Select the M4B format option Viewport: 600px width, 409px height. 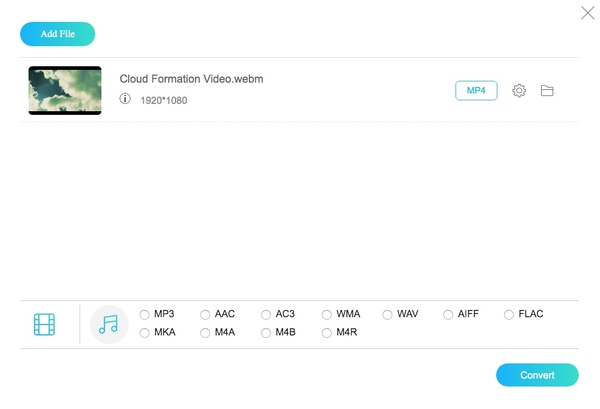point(266,332)
